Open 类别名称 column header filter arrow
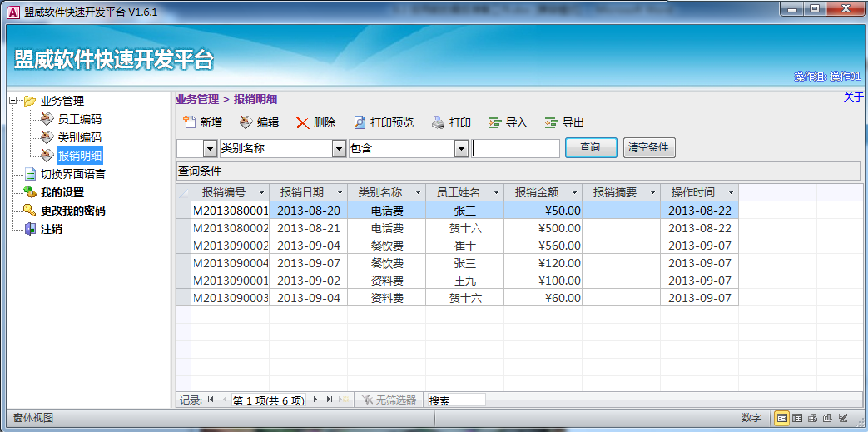This screenshot has width=868, height=432. click(418, 193)
